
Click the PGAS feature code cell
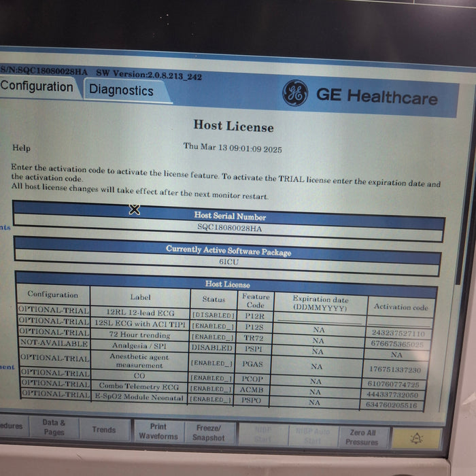252,364
